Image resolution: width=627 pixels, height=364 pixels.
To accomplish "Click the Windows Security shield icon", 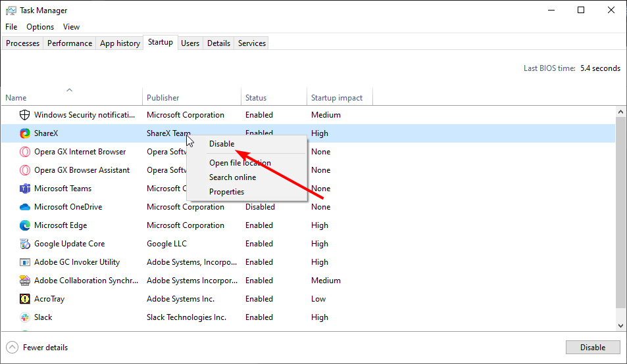I will (x=24, y=115).
